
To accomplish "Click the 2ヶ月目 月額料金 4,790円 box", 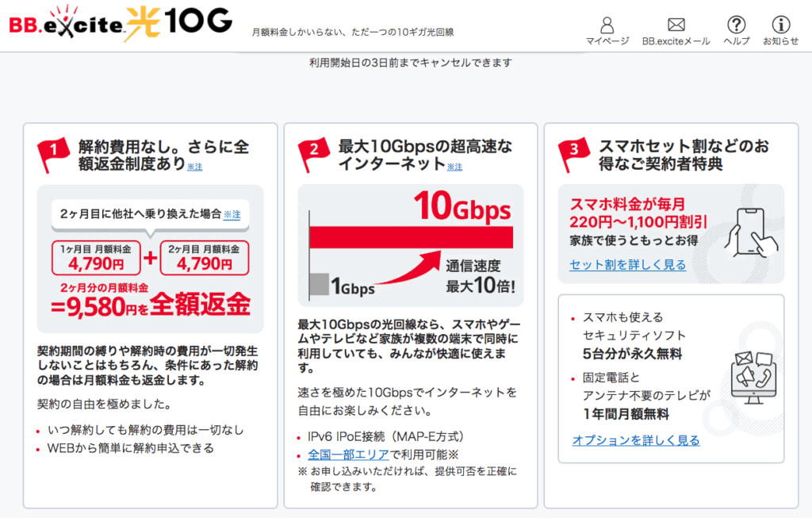I will pyautogui.click(x=205, y=258).
